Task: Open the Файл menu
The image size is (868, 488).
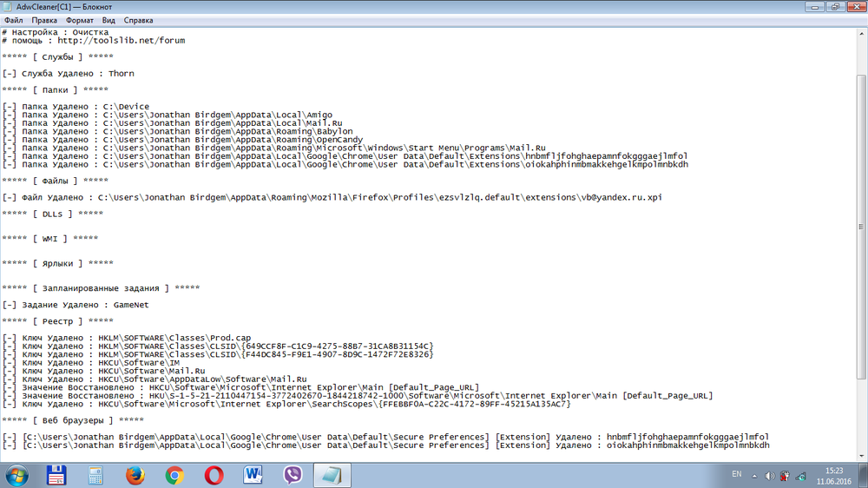Action: (x=14, y=21)
